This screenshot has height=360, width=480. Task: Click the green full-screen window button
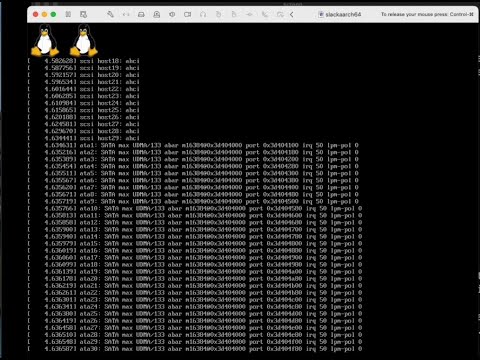pyautogui.click(x=53, y=14)
